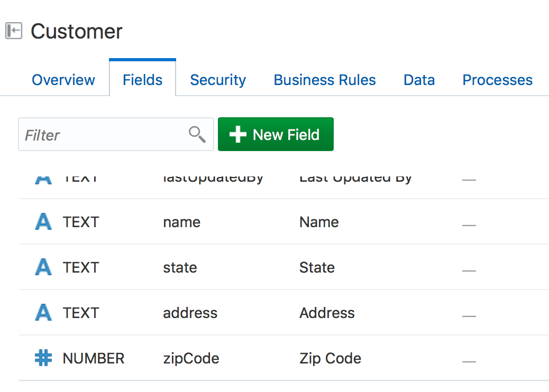Click the TEXT type icon beside the state field
The width and height of the screenshot is (549, 392).
click(x=43, y=267)
